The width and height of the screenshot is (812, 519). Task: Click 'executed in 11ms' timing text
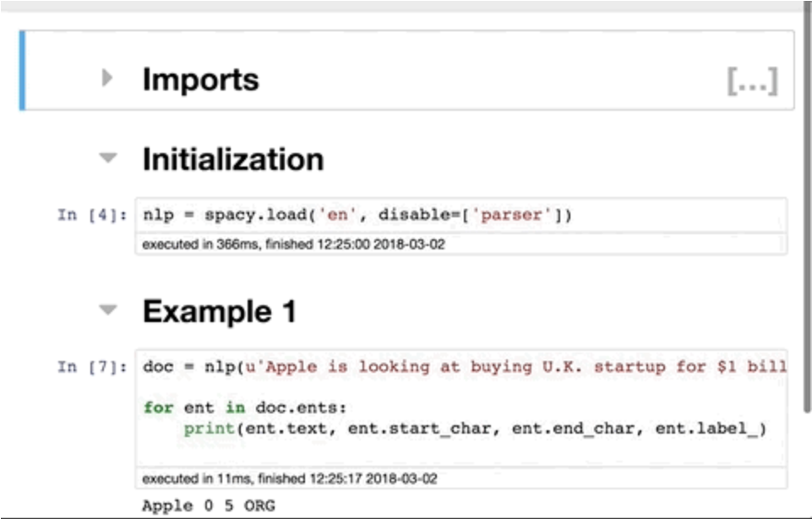(290, 478)
